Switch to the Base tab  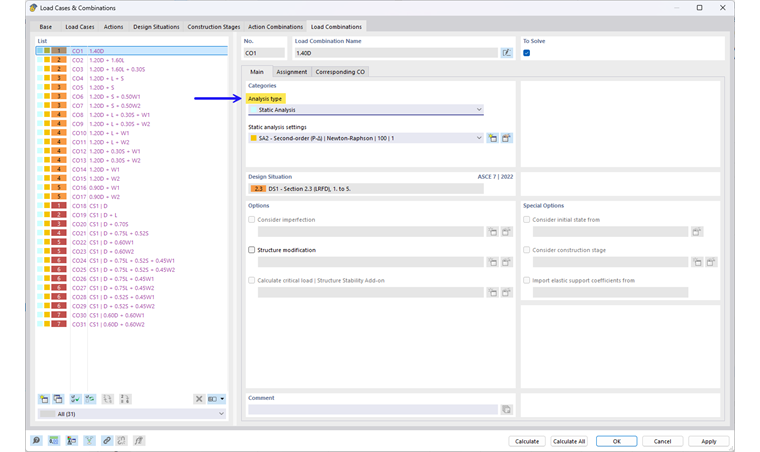46,27
